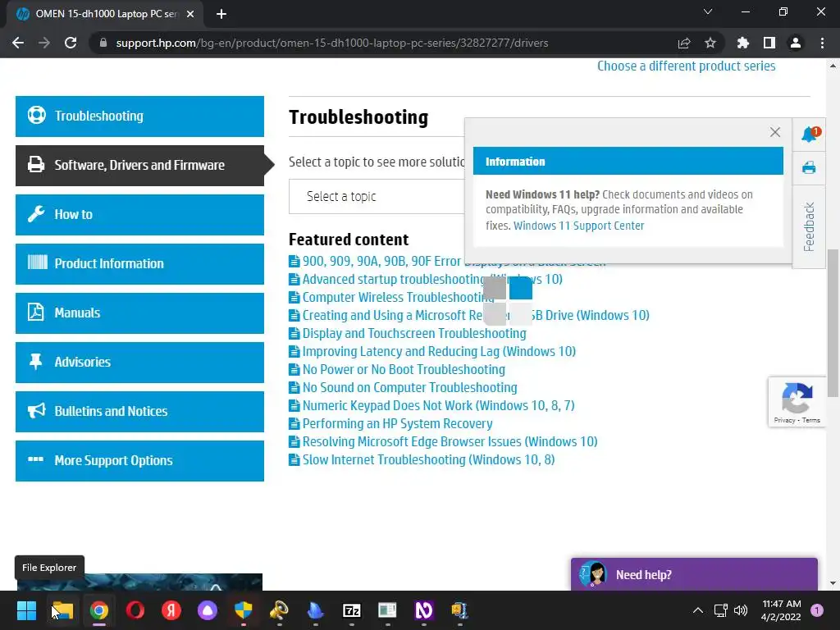Image resolution: width=840 pixels, height=630 pixels.
Task: Open the clock and date panel
Action: click(782, 610)
